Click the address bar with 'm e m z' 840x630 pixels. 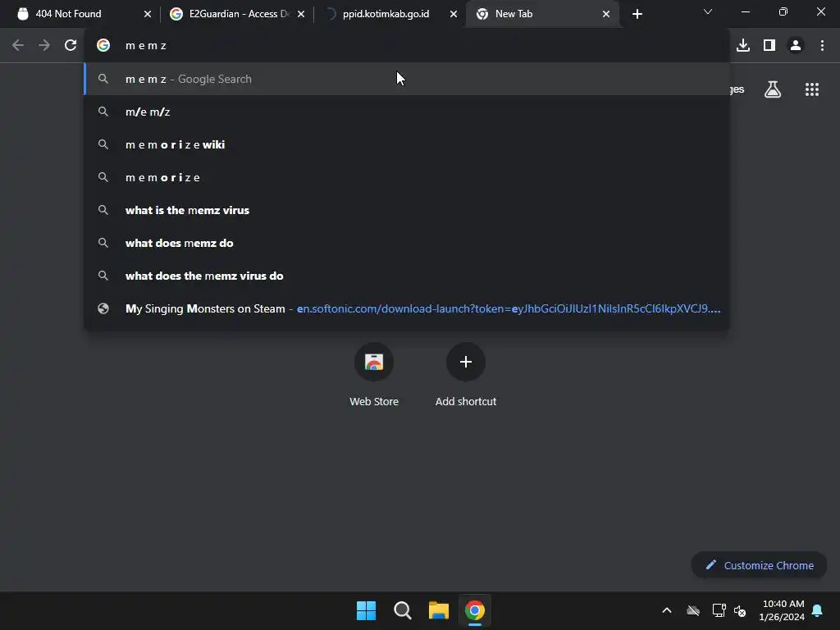pyautogui.click(x=407, y=46)
